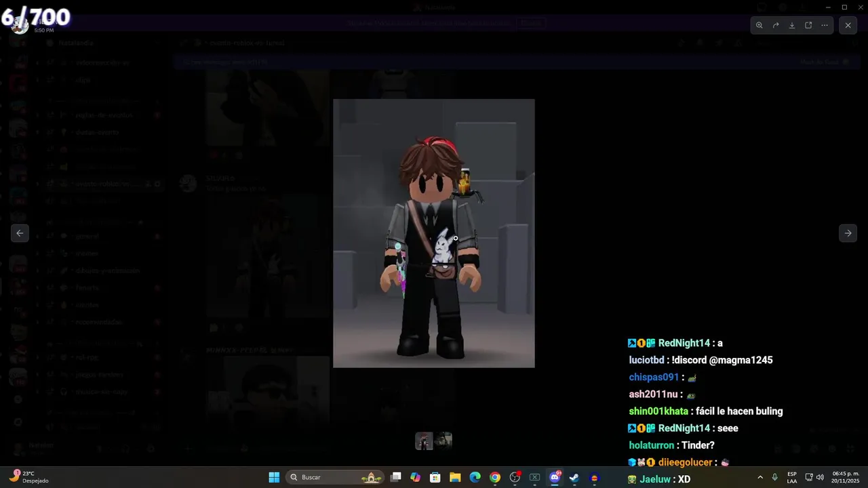Click chat username shin001khata
Screen dimensions: 868x488
click(658, 411)
